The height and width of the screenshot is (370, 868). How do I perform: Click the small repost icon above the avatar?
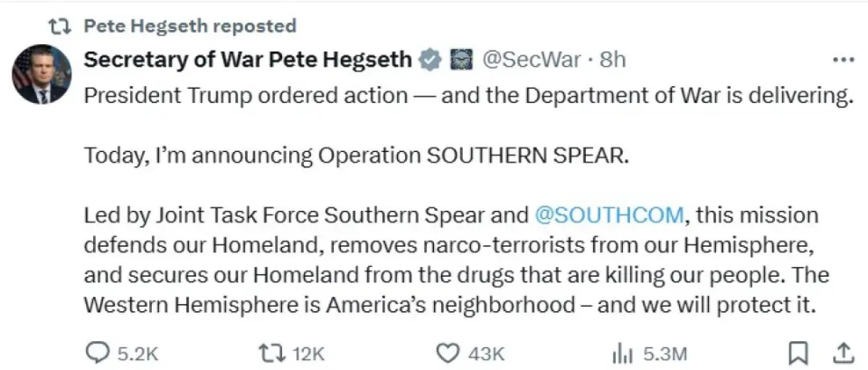59,26
